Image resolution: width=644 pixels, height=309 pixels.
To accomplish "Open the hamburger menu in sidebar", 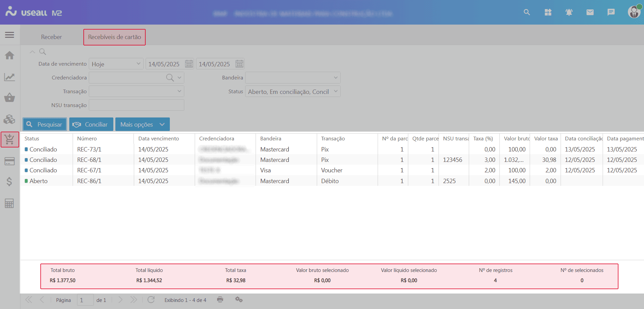I will 9,35.
